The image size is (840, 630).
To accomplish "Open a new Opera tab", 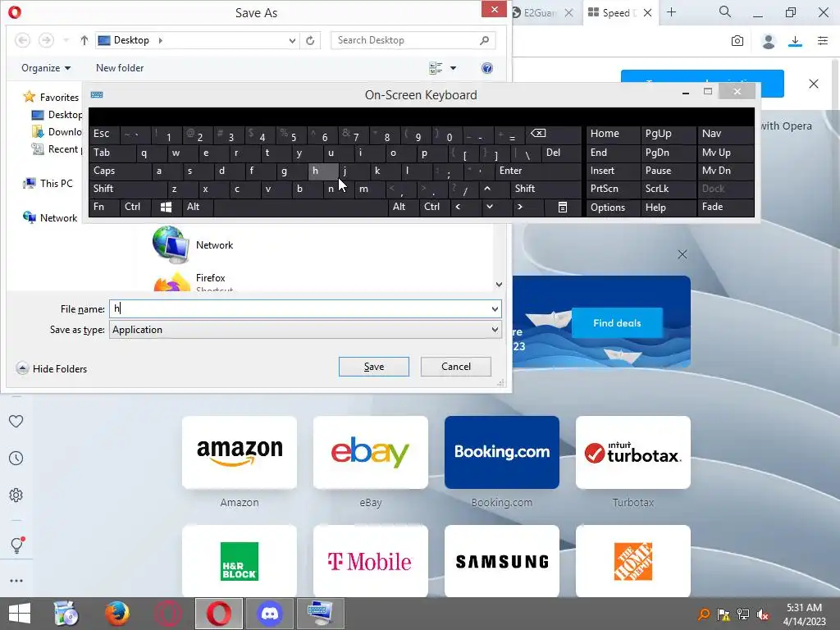I will click(671, 11).
